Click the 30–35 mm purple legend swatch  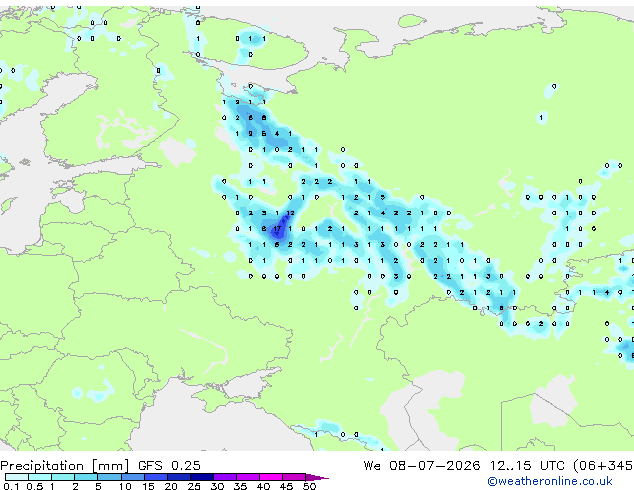pos(224,477)
